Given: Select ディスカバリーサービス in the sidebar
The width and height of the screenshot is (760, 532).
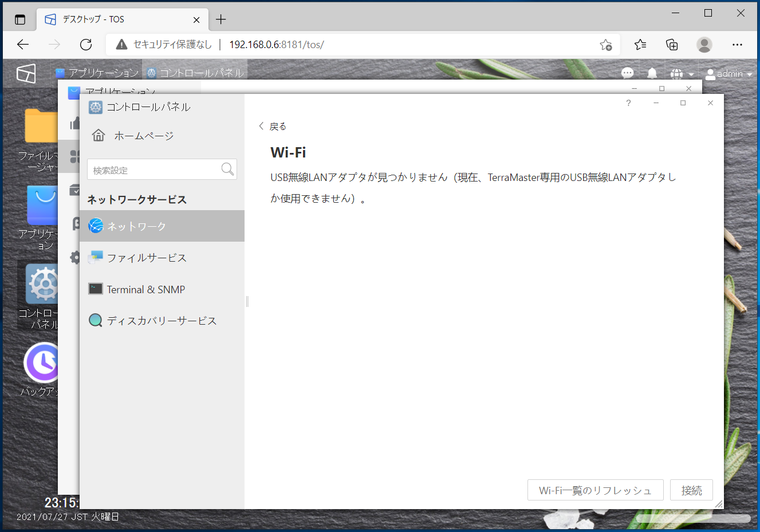Looking at the screenshot, I should 162,321.
